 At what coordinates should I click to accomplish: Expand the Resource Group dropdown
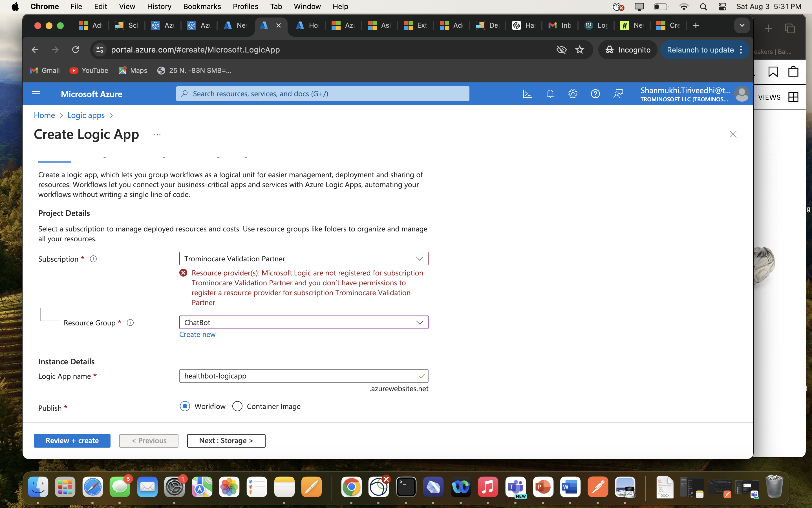304,323
